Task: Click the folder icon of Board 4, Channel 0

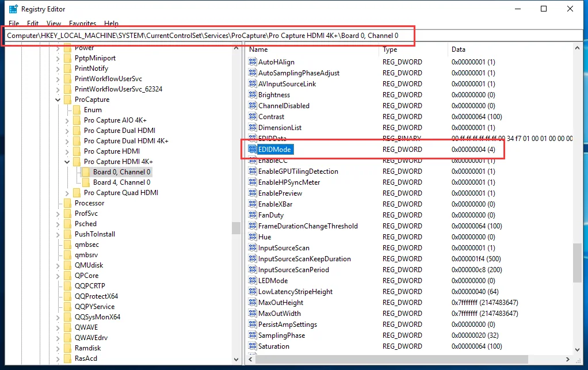Action: tap(86, 182)
